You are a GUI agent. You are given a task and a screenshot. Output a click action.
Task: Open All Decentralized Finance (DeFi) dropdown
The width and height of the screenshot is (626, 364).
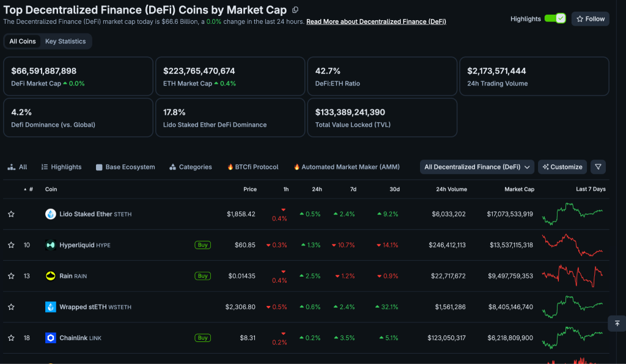(x=477, y=167)
